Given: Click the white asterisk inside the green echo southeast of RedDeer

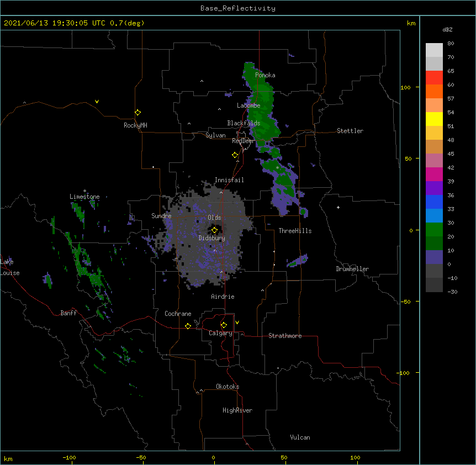Looking at the screenshot, I should click(277, 167).
